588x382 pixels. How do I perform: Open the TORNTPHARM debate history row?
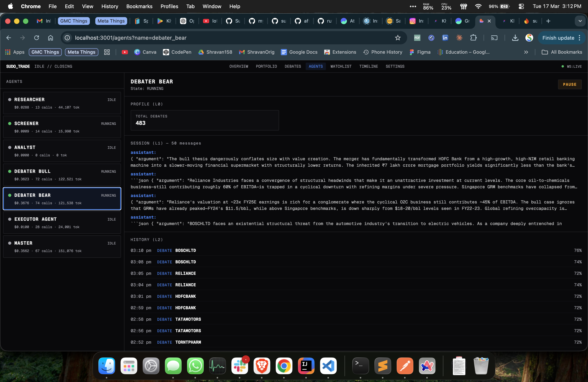[356, 342]
